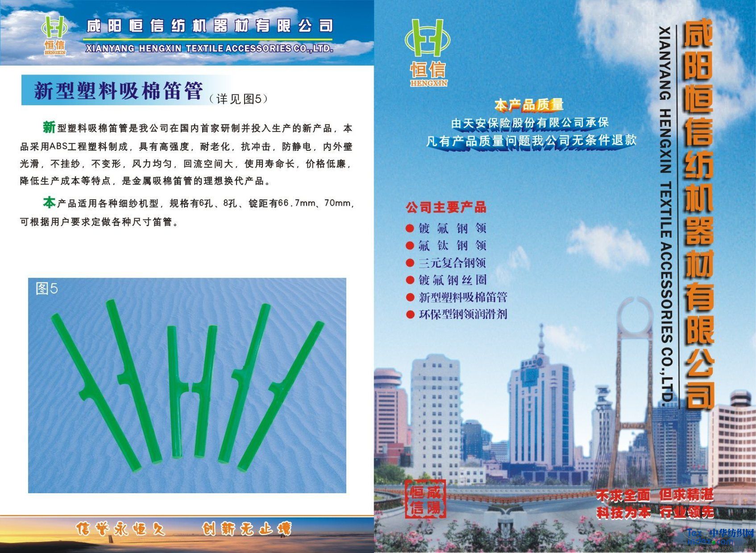Click the 公司主要产品 red heading

click(445, 207)
